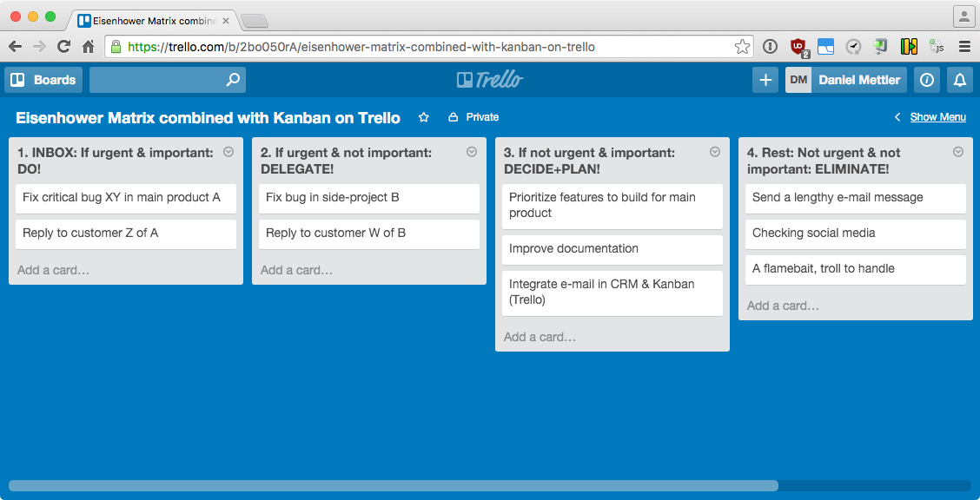Open list actions for the DELEGATE list
The width and height of the screenshot is (980, 500).
tap(472, 152)
